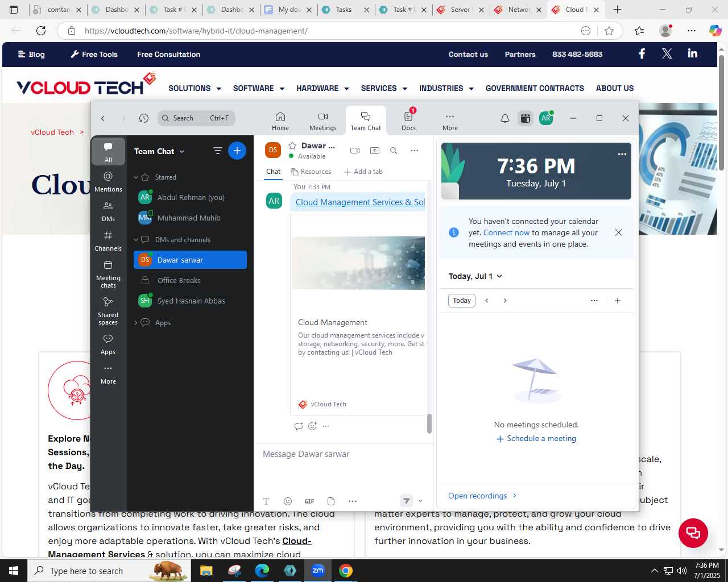Screen dimensions: 728x582
Task: Click the chat filter icon
Action: coord(217,151)
